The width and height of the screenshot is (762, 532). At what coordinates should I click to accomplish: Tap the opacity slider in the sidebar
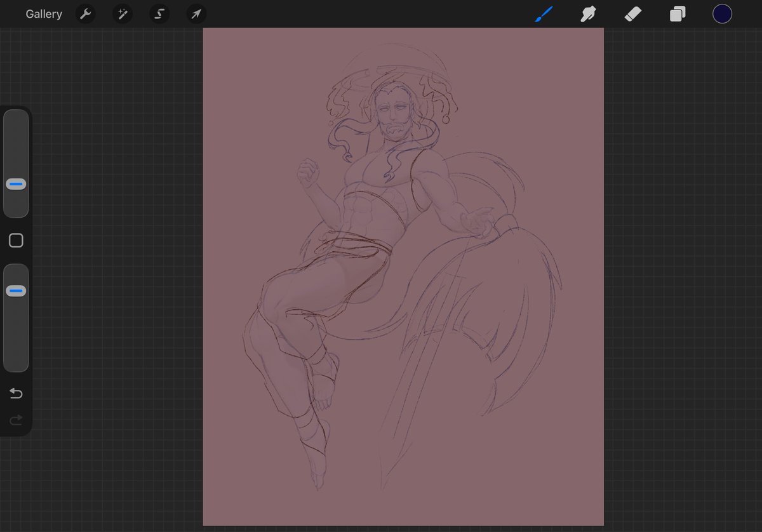pyautogui.click(x=15, y=317)
